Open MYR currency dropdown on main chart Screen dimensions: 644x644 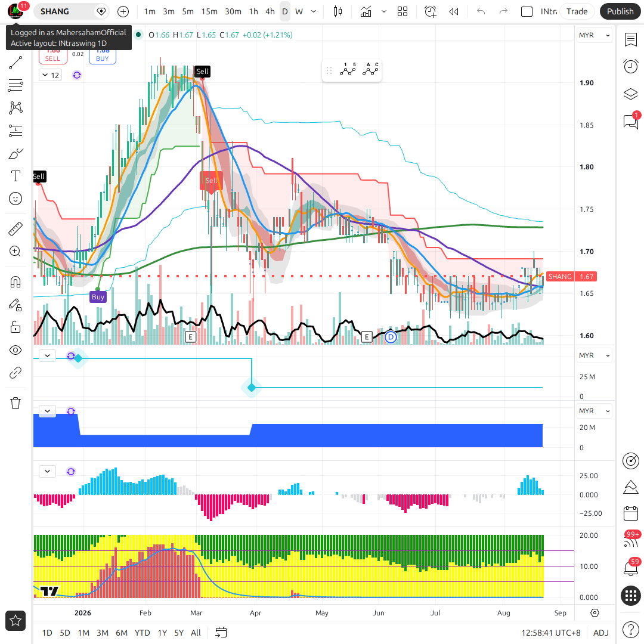[x=594, y=35]
